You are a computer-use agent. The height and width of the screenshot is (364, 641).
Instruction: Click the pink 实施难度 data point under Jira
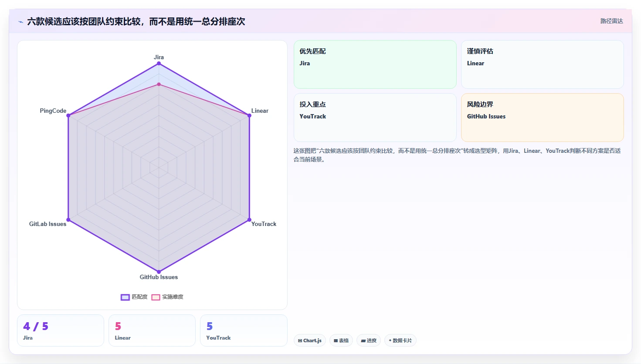coord(159,84)
